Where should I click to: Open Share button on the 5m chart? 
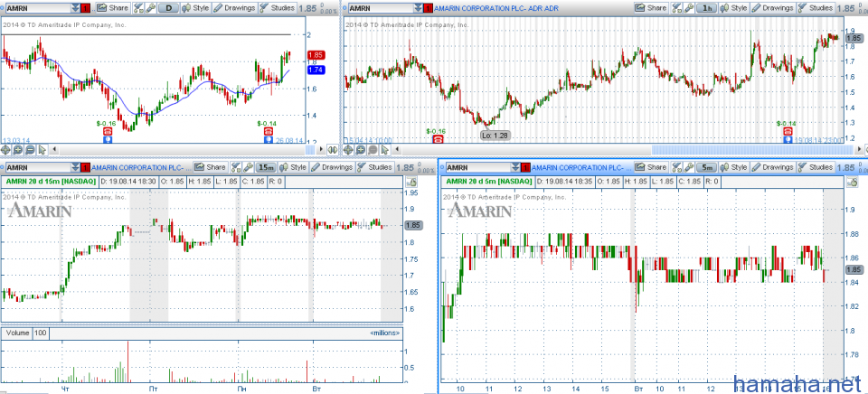tap(651, 167)
